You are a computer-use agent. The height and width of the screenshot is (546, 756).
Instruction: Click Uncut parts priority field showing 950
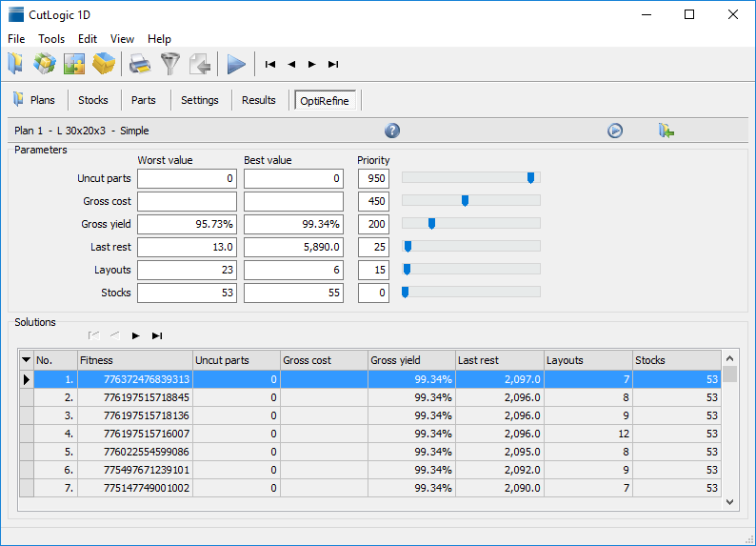click(373, 178)
